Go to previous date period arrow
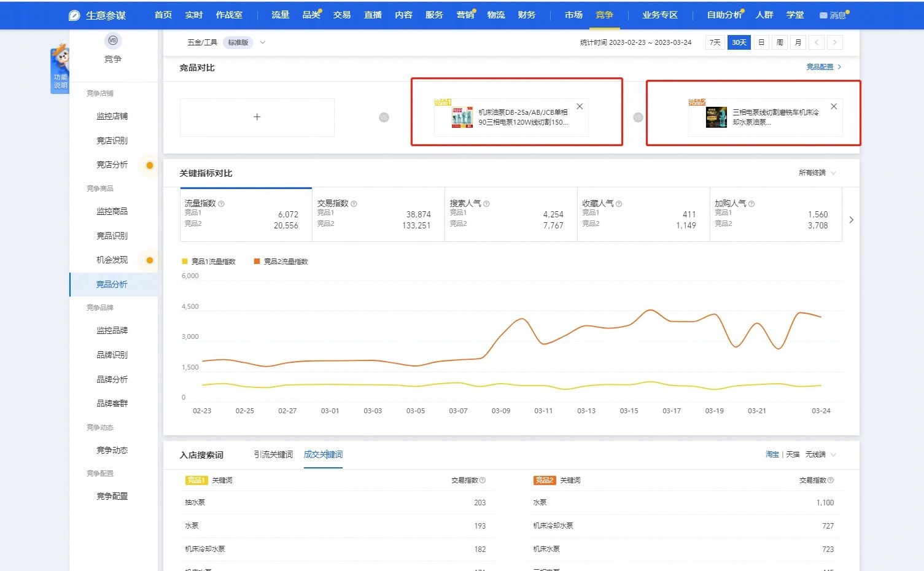Image resolution: width=924 pixels, height=571 pixels. [x=817, y=42]
